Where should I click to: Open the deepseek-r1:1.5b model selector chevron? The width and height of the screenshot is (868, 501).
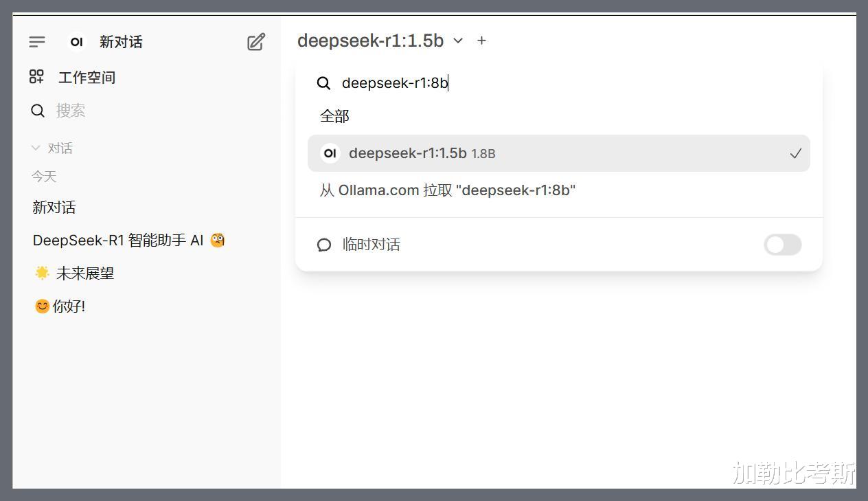coord(458,41)
